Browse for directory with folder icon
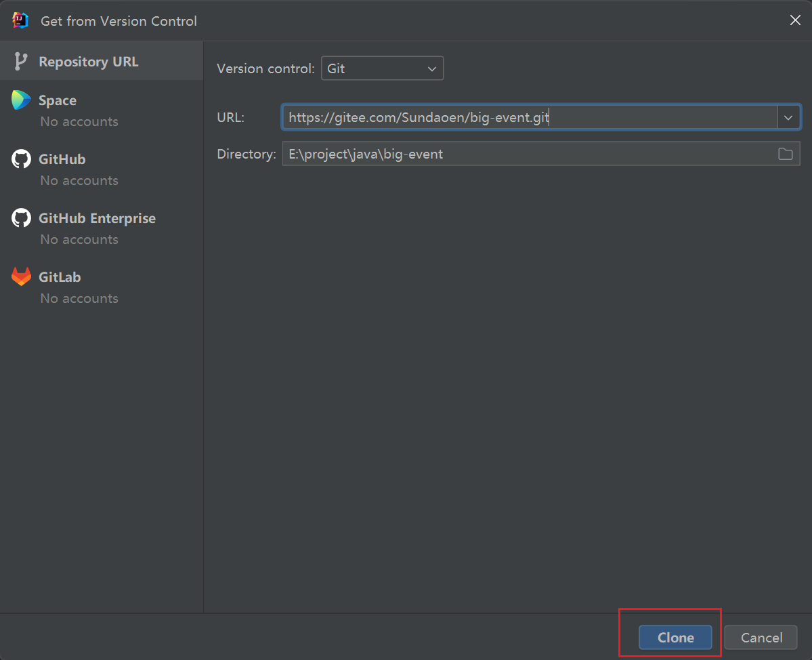 (785, 154)
